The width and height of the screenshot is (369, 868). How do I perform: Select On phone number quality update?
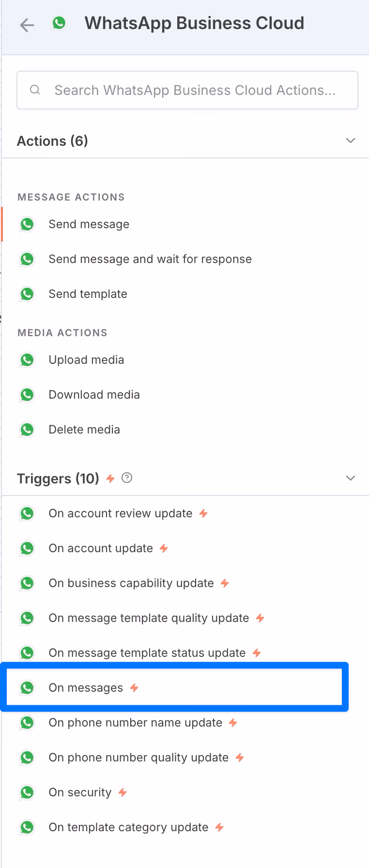(x=138, y=758)
